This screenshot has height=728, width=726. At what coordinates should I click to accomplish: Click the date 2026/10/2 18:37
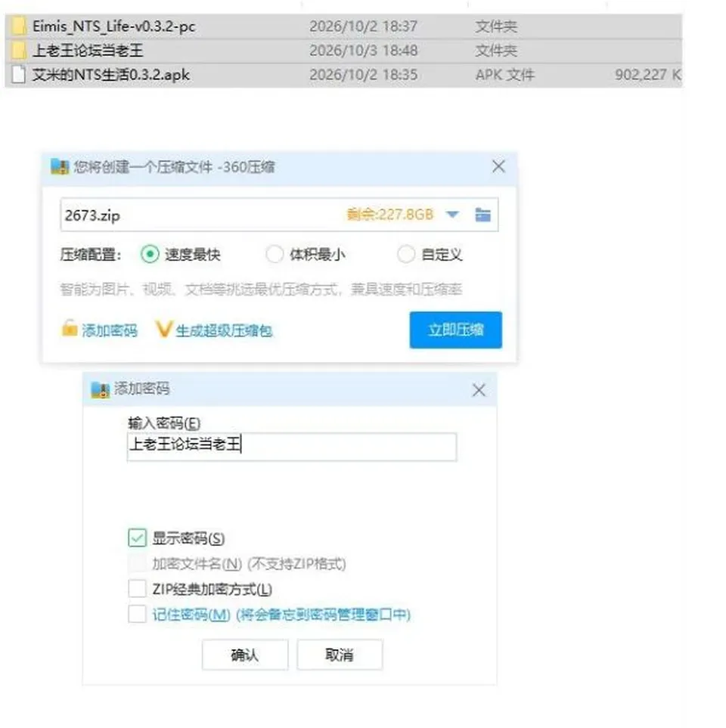tap(363, 26)
